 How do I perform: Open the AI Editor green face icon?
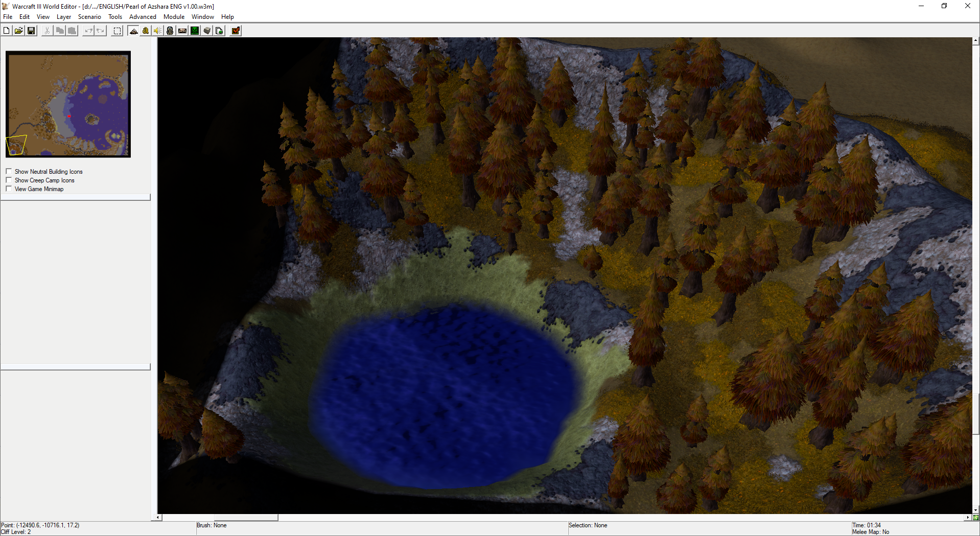click(195, 31)
